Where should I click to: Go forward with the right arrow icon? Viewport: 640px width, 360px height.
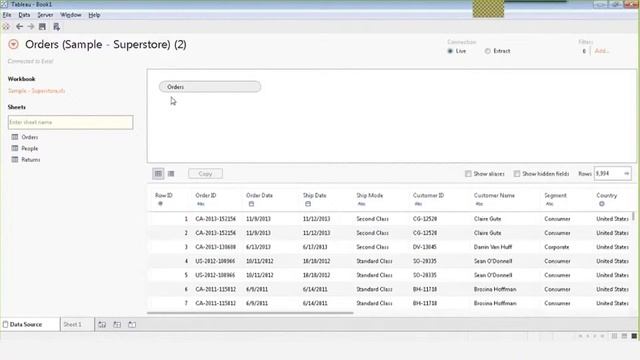[x=31, y=27]
